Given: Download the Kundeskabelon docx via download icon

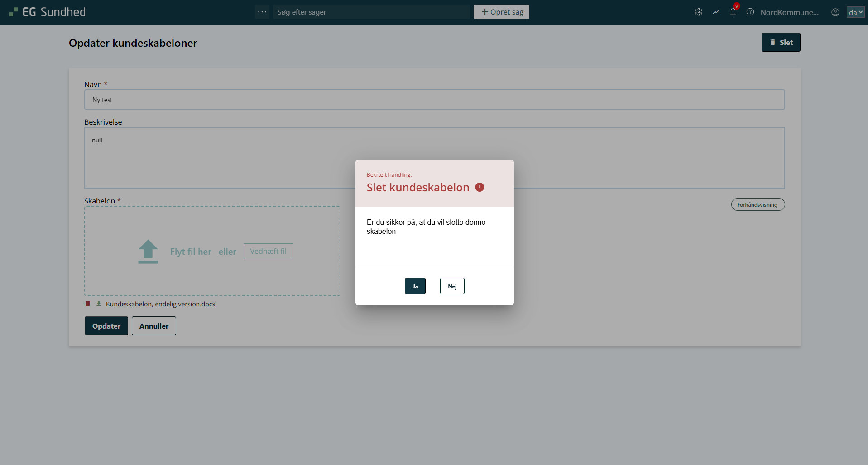Looking at the screenshot, I should point(99,304).
